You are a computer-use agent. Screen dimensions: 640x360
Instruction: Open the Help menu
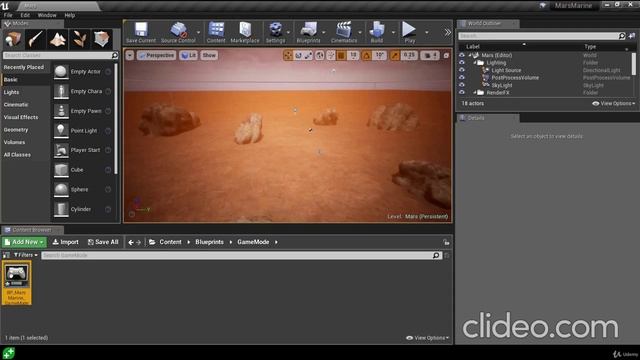click(70, 15)
